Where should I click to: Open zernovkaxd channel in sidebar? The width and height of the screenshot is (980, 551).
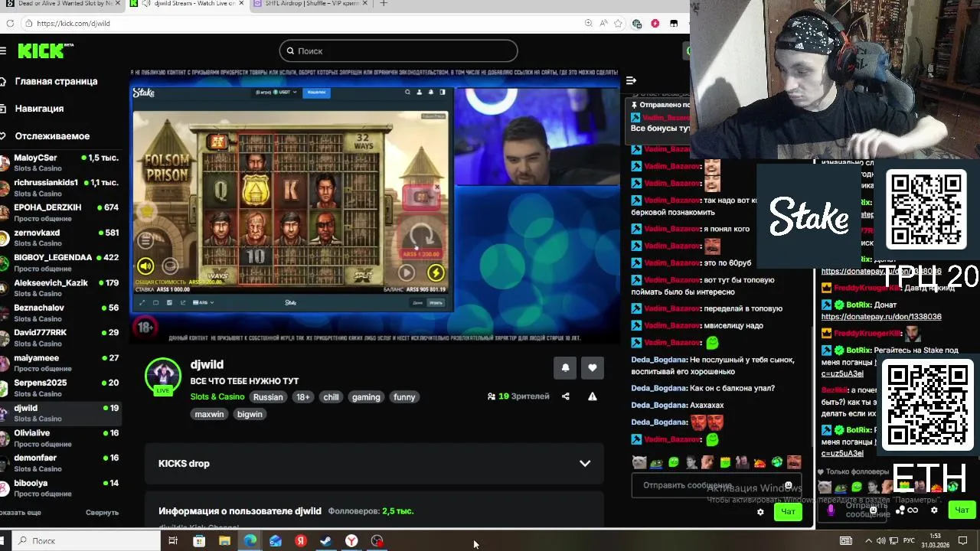(60, 237)
